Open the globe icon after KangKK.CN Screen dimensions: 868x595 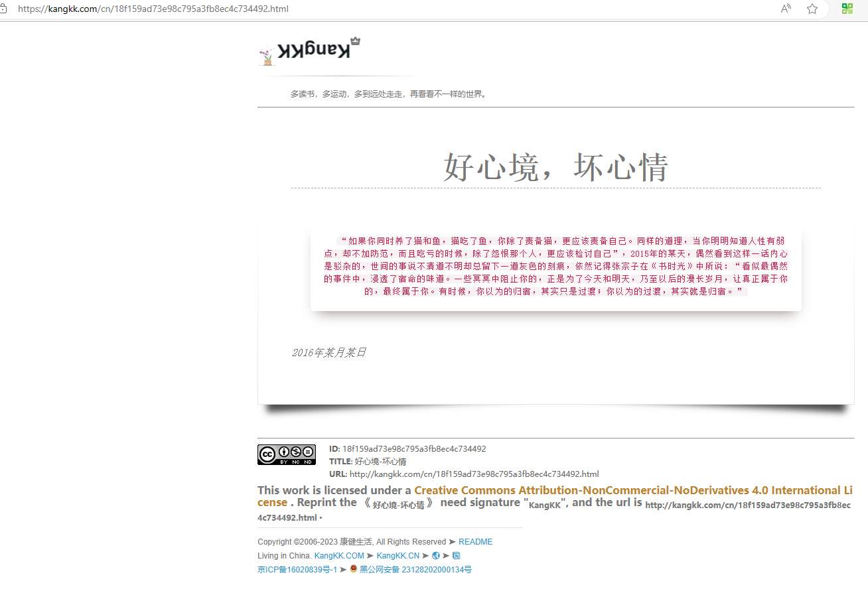pos(436,555)
